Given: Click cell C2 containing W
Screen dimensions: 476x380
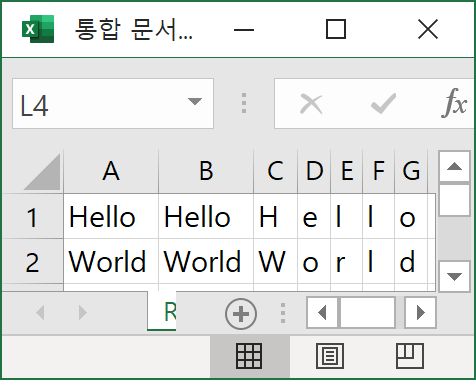Looking at the screenshot, I should 275,262.
